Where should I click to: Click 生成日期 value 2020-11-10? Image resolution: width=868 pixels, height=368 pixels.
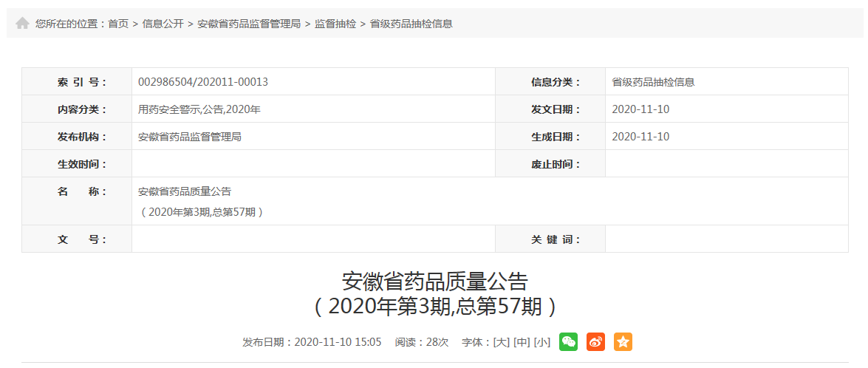pyautogui.click(x=640, y=137)
